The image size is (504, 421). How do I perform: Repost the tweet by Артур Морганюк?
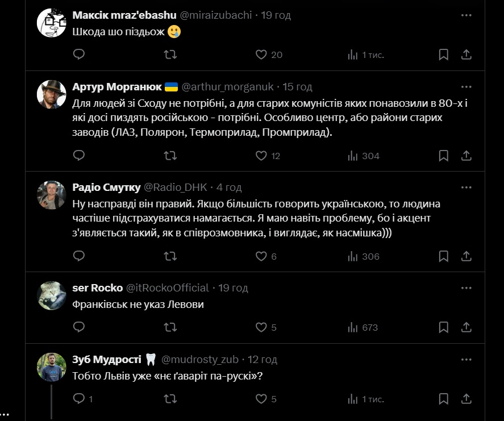pyautogui.click(x=170, y=156)
